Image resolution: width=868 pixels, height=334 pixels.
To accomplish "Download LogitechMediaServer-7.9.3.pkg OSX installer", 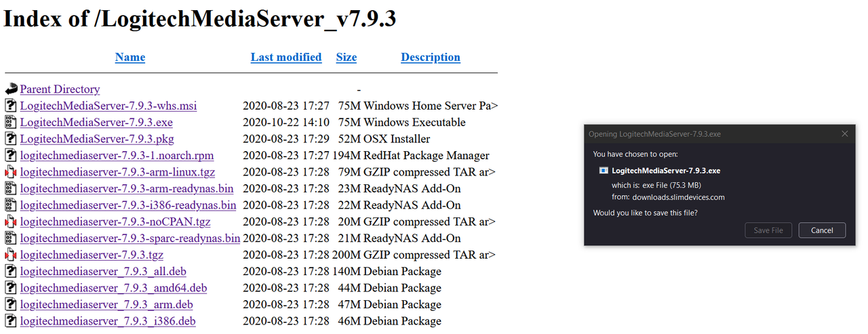I will click(97, 139).
